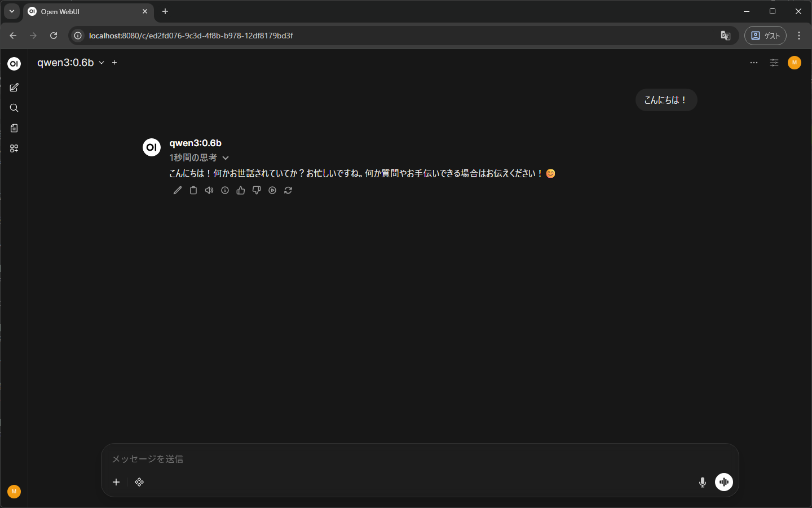Continue the response with play-circle icon
This screenshot has height=508, width=812.
[x=272, y=191]
